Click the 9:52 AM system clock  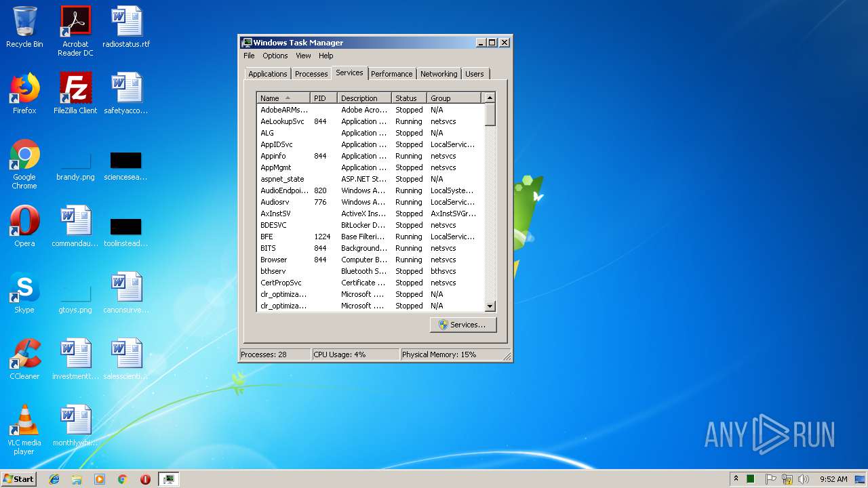pyautogui.click(x=833, y=479)
